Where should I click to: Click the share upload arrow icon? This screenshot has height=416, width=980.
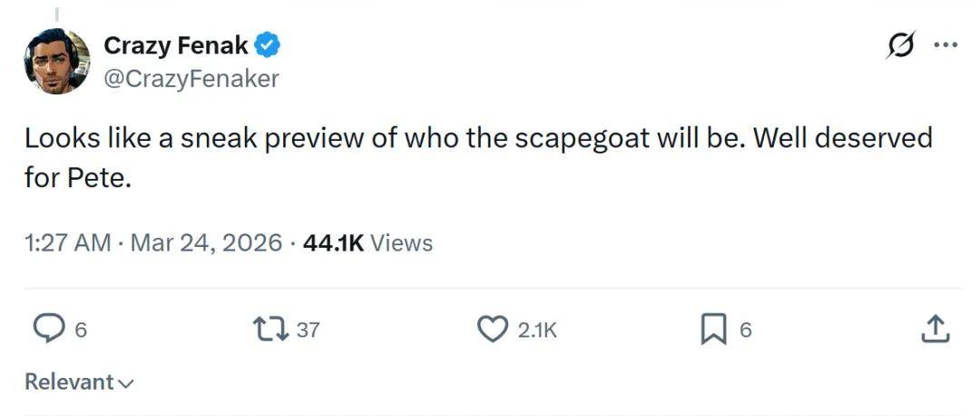935,329
